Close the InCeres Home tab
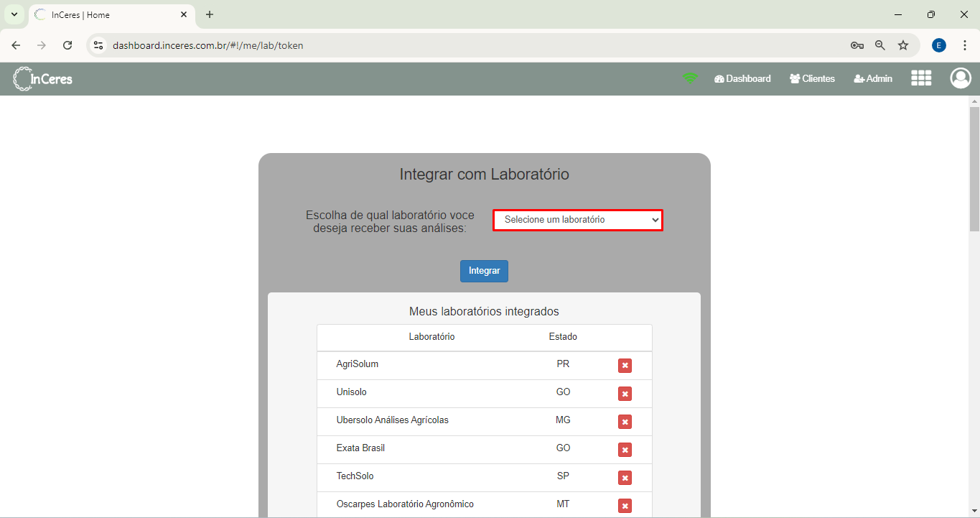 [x=185, y=14]
